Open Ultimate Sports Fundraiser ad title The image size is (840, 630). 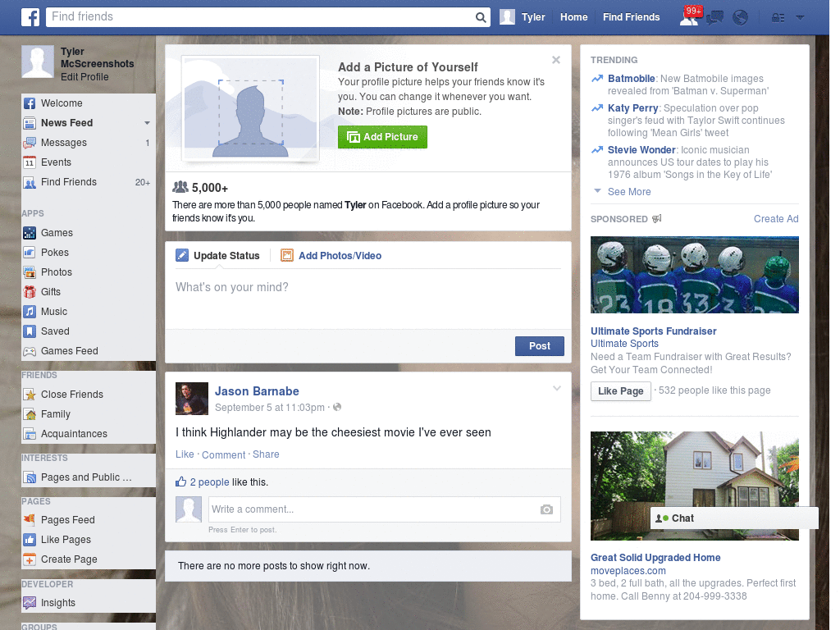pos(653,331)
